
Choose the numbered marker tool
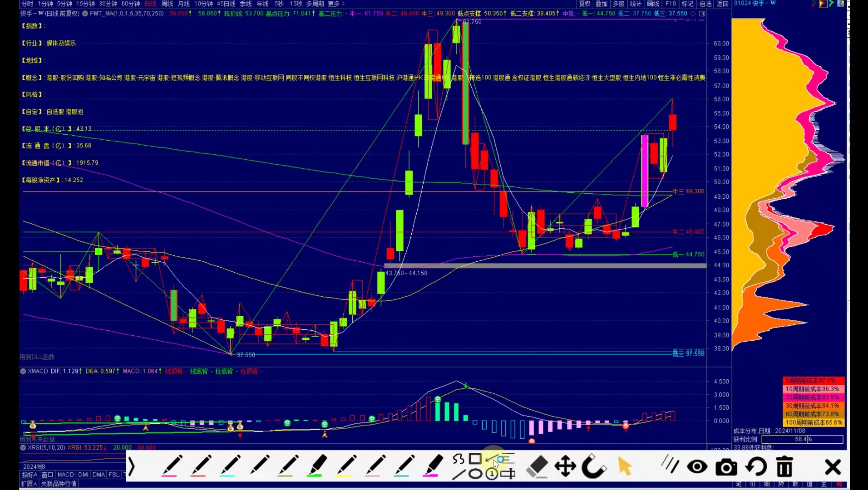click(x=491, y=475)
